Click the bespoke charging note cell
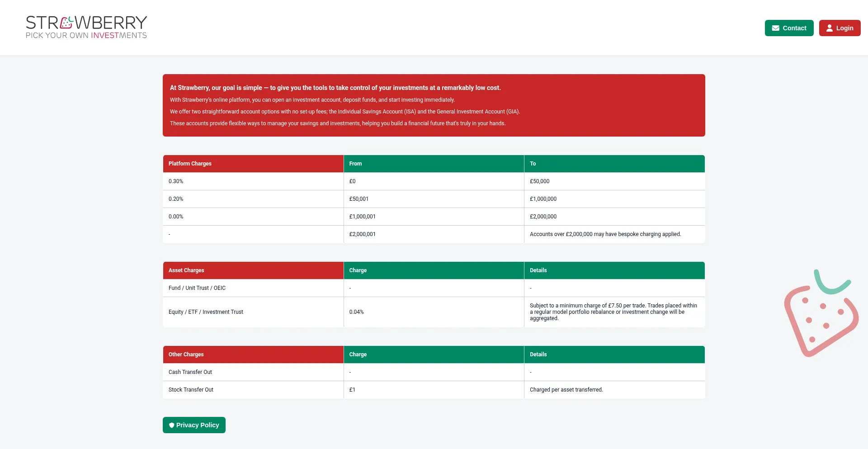 click(x=614, y=234)
